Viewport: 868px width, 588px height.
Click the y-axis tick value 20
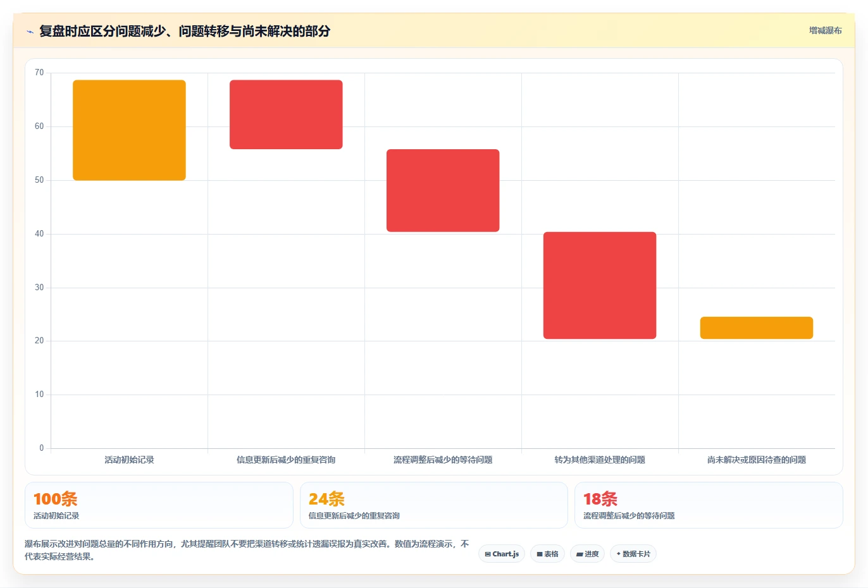[x=39, y=341]
